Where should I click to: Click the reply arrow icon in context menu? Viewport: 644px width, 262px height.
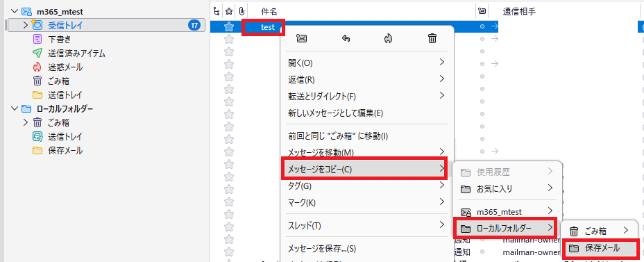click(x=346, y=39)
